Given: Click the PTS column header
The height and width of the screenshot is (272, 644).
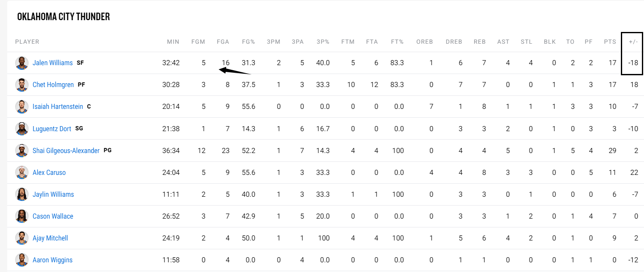Looking at the screenshot, I should (610, 42).
